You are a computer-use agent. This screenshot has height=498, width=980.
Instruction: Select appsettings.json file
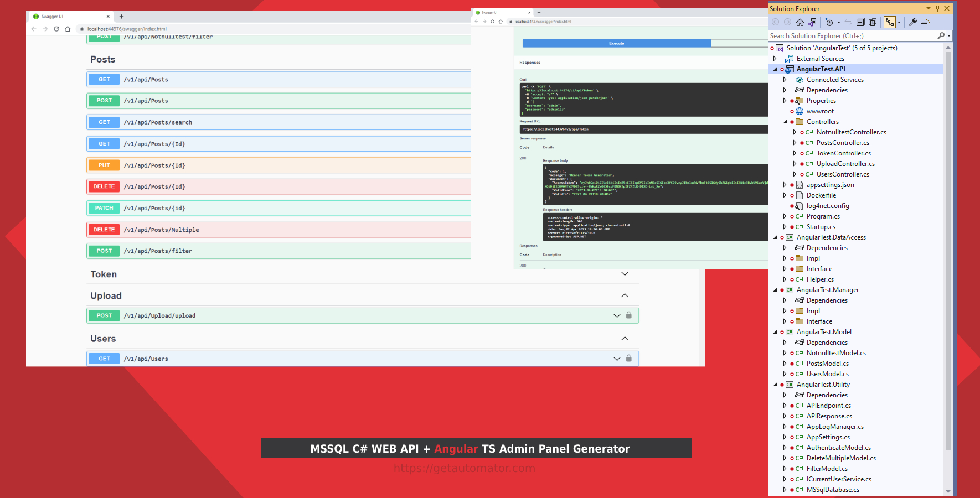coord(830,185)
